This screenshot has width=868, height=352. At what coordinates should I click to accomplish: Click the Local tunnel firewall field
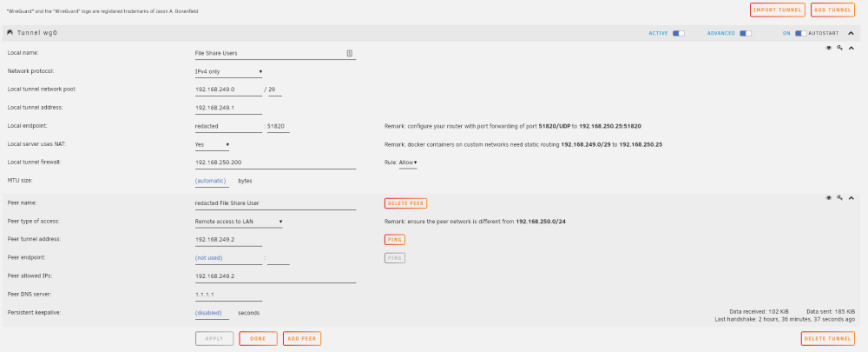pos(275,163)
